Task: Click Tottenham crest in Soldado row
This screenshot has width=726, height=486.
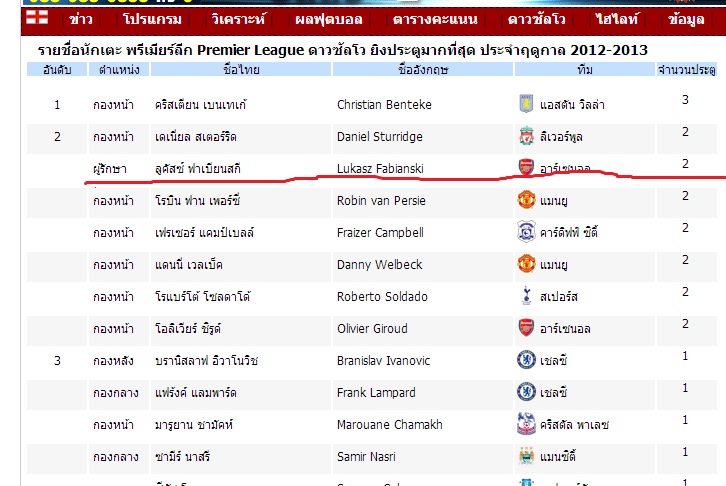Action: pos(526,295)
